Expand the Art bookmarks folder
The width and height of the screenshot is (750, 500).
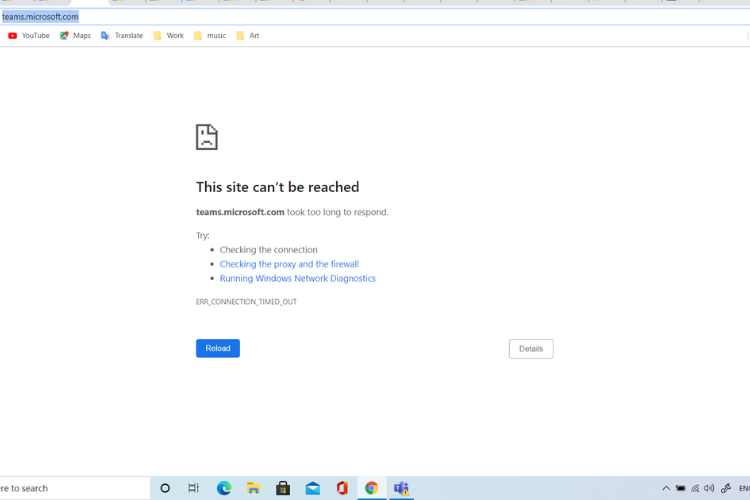tap(248, 35)
